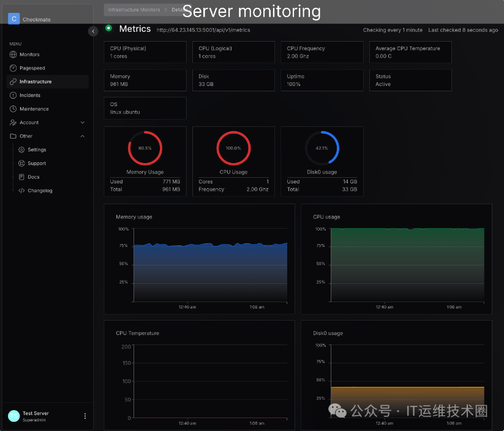504x431 pixels.
Task: Open the three-dot user menu
Action: coord(85,416)
